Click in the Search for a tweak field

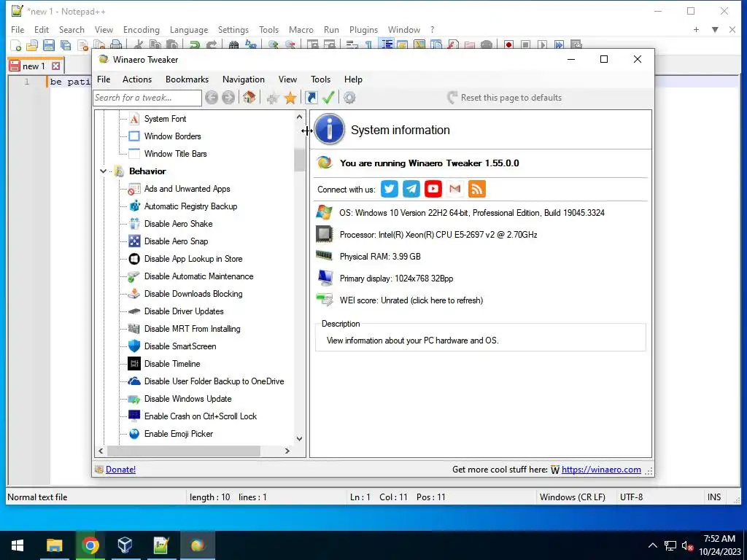coord(147,98)
